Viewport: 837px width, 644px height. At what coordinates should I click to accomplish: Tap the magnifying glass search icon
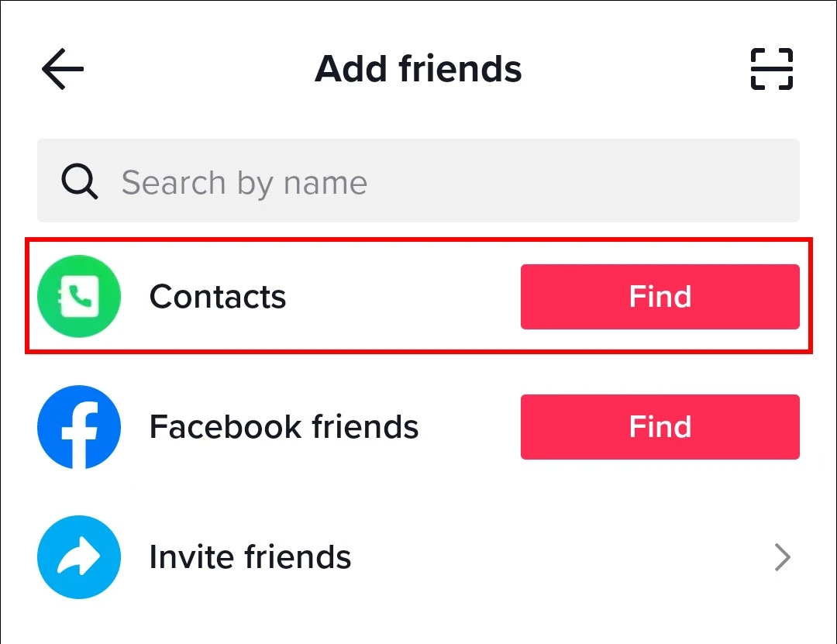80,182
